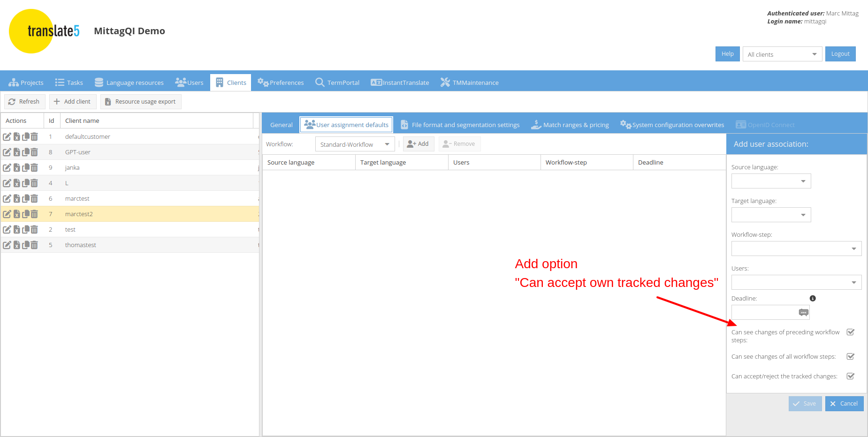Open the All clients selector
Viewport: 868px width, 437px height.
[x=782, y=54]
